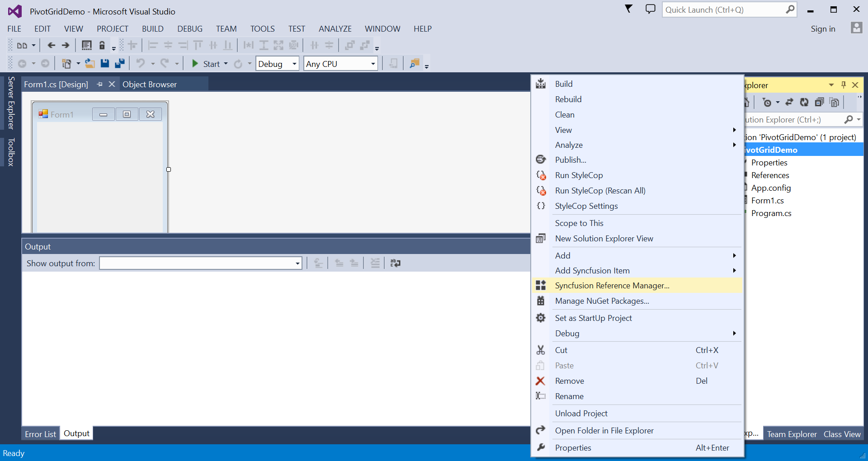This screenshot has height=461, width=868.
Task: Open the Show output from combo box
Action: (x=201, y=263)
